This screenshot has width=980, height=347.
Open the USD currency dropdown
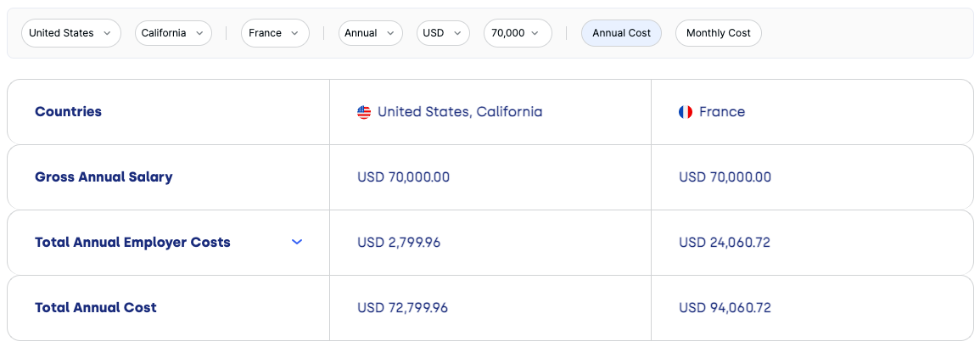[443, 33]
